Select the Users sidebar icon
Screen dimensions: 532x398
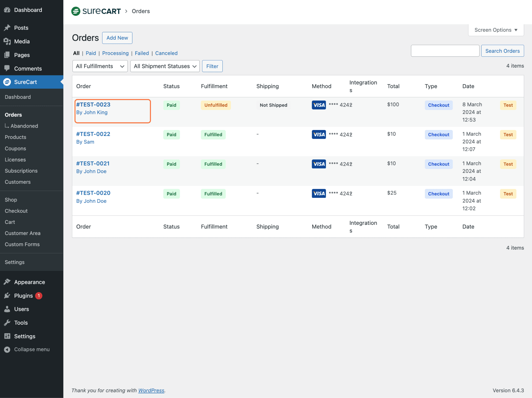7,309
